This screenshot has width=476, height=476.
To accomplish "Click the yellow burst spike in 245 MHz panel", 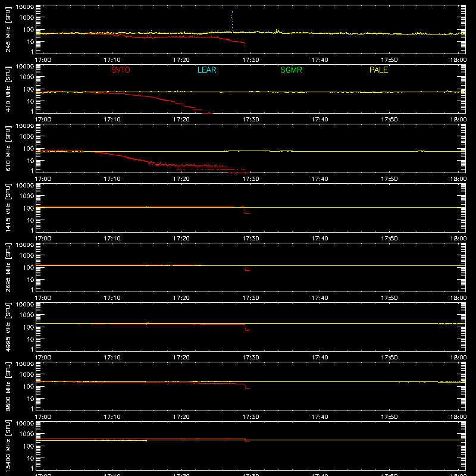I will [x=232, y=21].
